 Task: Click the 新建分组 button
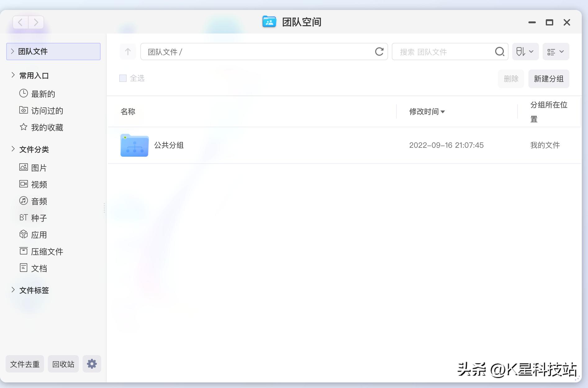(x=549, y=79)
